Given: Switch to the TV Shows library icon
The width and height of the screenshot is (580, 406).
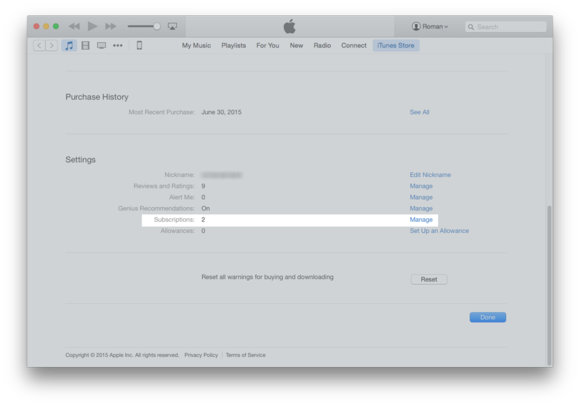Looking at the screenshot, I should pyautogui.click(x=101, y=45).
